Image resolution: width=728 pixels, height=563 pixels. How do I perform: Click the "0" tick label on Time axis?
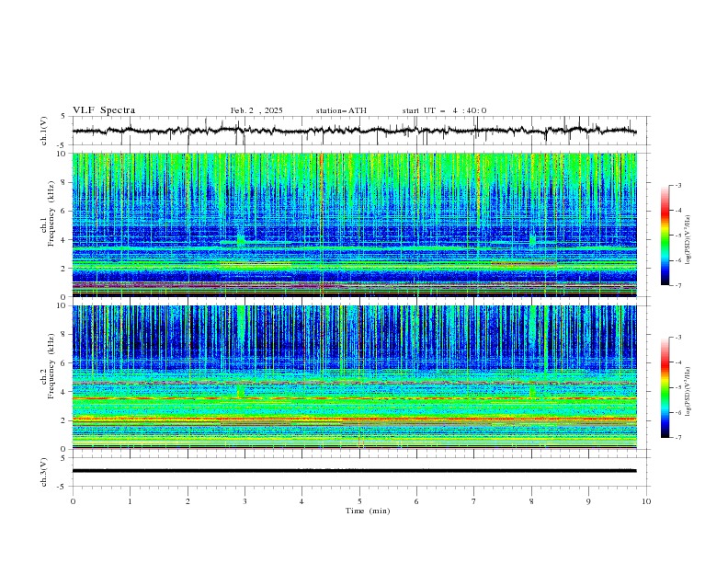(73, 501)
